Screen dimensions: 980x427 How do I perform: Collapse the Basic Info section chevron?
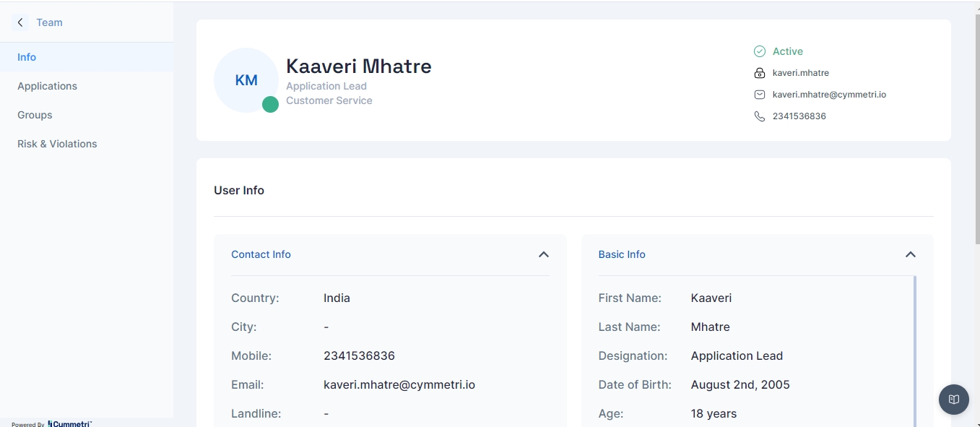(x=910, y=254)
